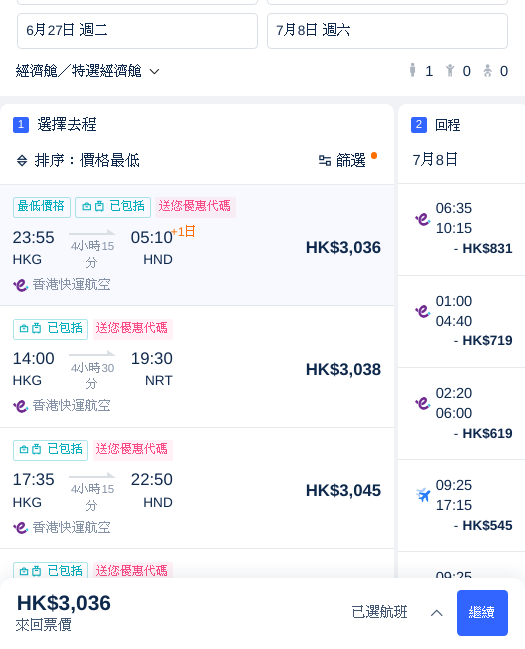This screenshot has height=649, width=525.
Task: Choose the HK$3,038 flight to NRT
Action: point(197,367)
